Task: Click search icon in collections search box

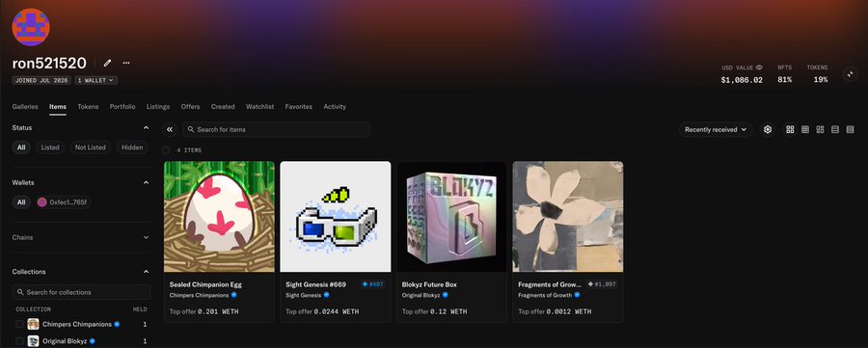Action: coord(20,292)
